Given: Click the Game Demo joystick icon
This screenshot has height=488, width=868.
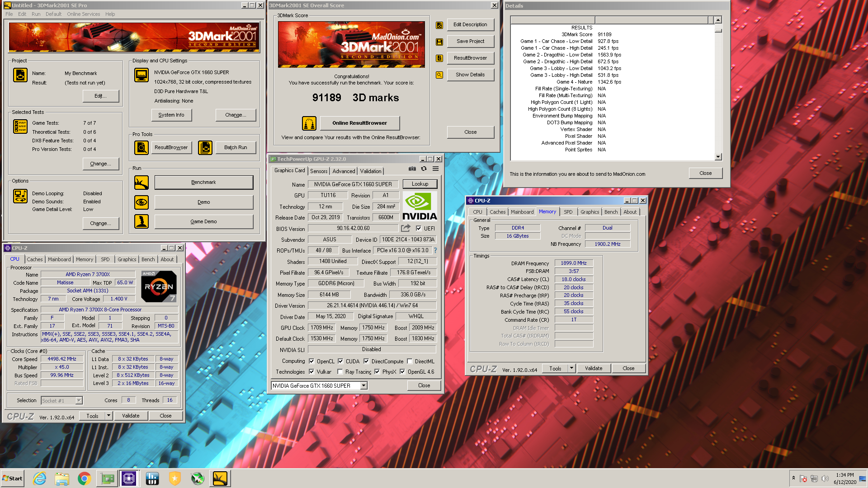Looking at the screenshot, I should coord(142,221).
